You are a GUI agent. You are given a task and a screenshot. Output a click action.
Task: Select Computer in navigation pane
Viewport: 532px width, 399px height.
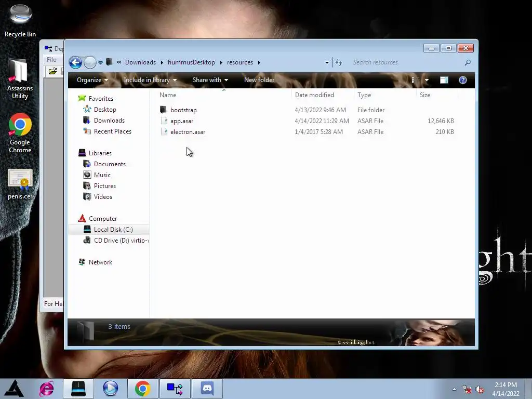(x=103, y=219)
